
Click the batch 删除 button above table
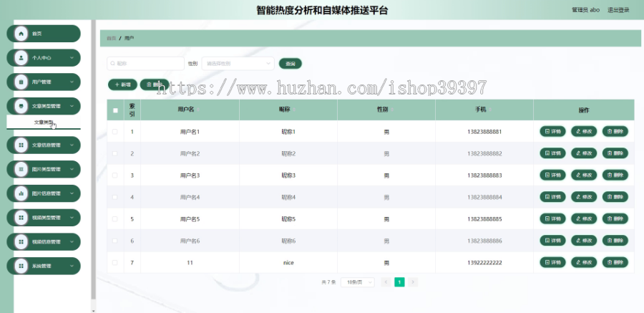point(155,85)
